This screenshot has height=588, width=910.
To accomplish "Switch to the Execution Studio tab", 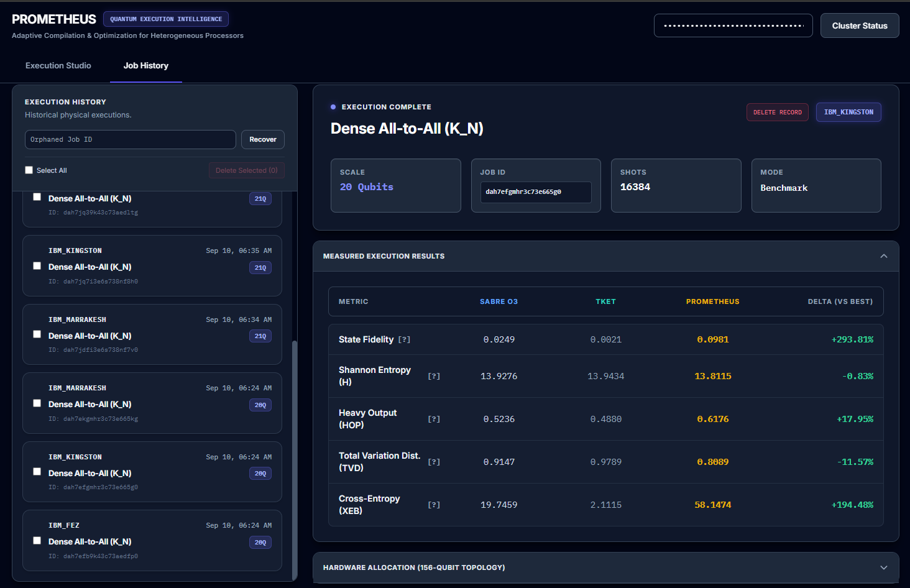I will (58, 65).
